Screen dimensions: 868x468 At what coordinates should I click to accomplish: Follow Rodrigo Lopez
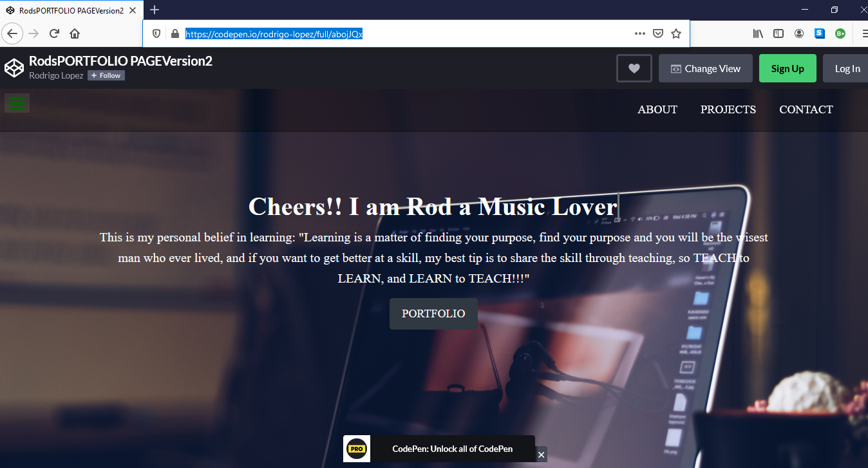pos(106,75)
